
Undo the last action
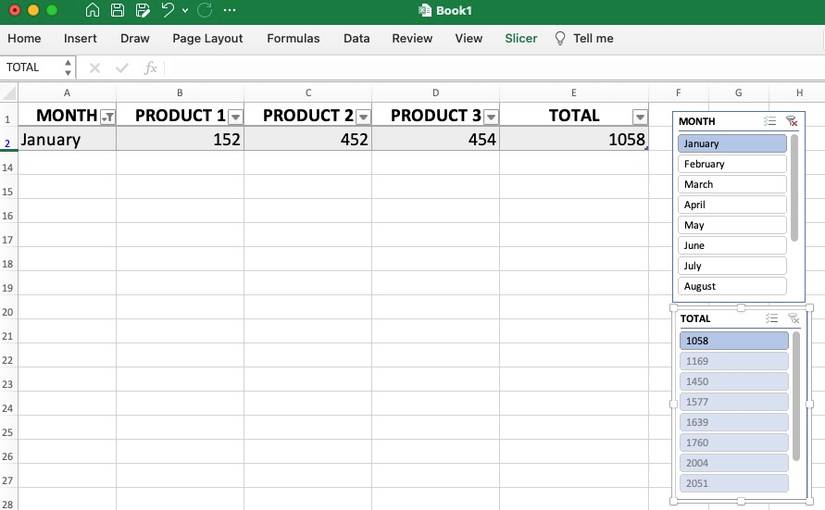coord(167,11)
